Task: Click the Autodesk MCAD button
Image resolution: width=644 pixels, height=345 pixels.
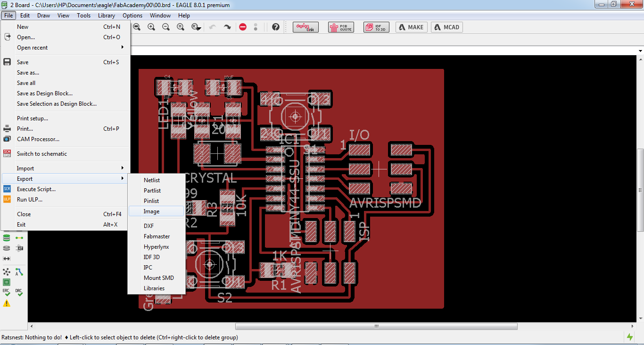Action: 447,27
